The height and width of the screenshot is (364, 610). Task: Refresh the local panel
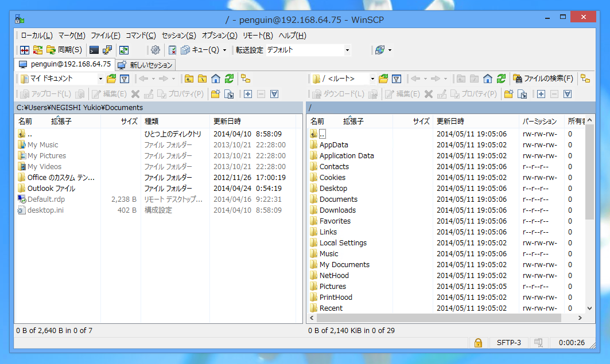229,79
